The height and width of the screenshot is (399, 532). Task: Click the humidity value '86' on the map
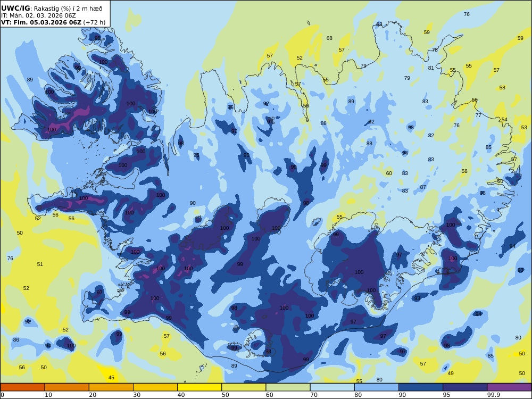pyautogui.click(x=16, y=339)
